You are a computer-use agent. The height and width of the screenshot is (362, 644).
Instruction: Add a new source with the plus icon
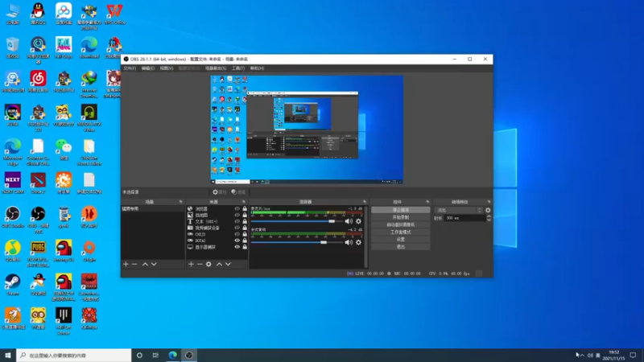click(x=191, y=265)
